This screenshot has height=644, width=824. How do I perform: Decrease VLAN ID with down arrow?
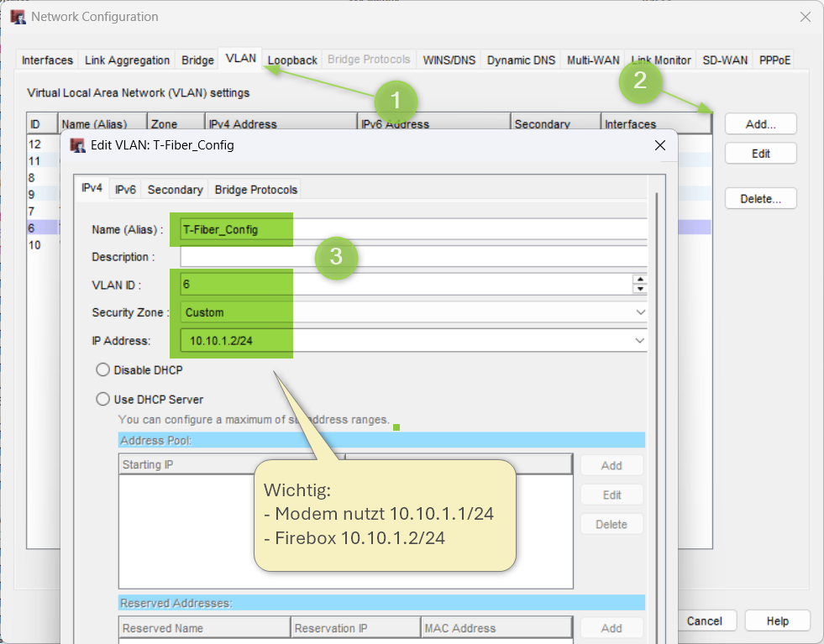640,289
